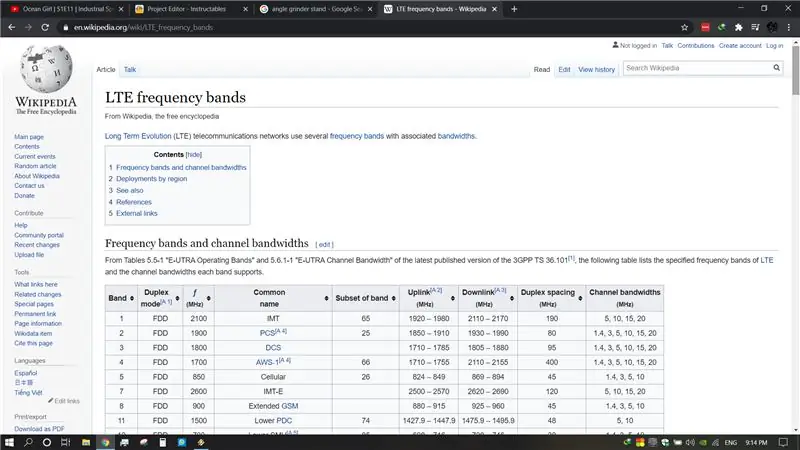Open the notification center icon
Image resolution: width=800 pixels, height=450 pixels.
(x=784, y=442)
